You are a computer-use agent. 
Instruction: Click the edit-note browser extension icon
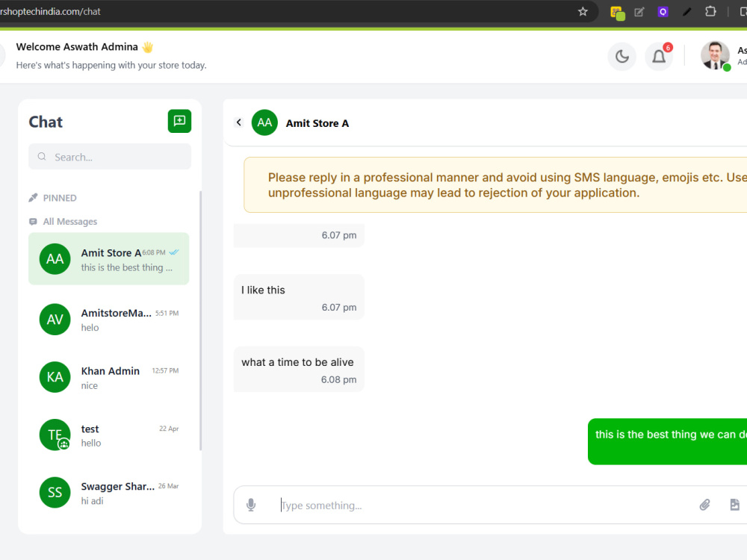(639, 12)
